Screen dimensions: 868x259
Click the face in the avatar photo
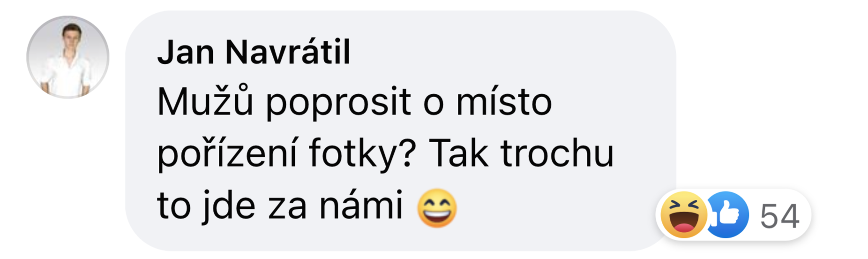tap(73, 36)
